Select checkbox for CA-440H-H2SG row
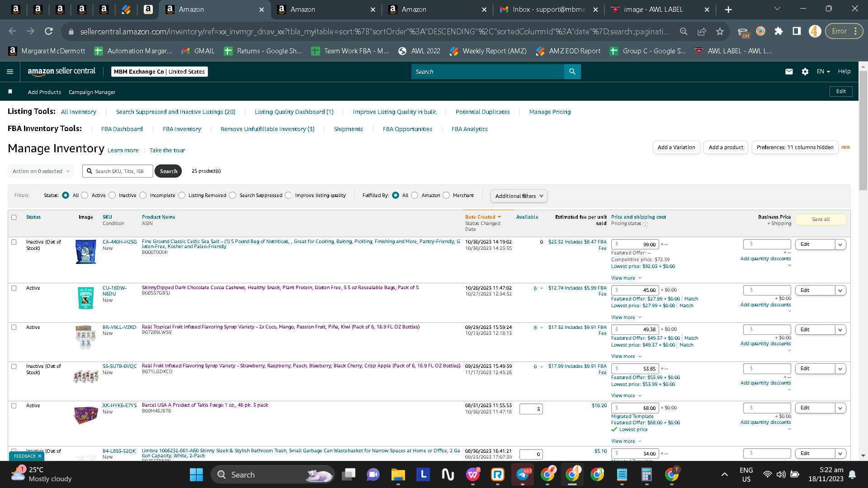The height and width of the screenshot is (488, 868). click(x=14, y=242)
